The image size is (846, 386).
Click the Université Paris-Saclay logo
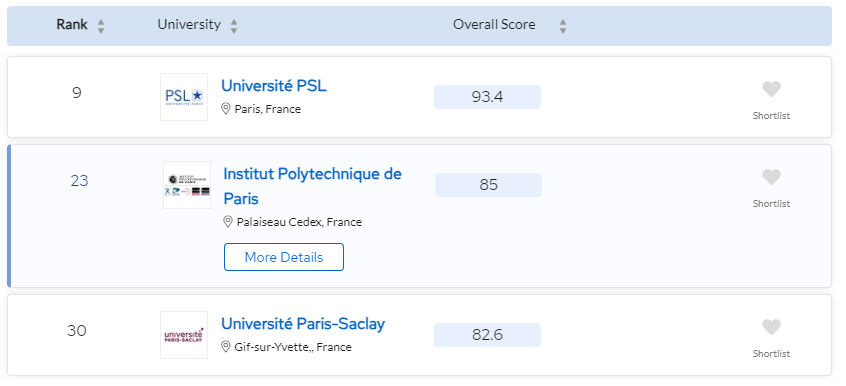click(x=184, y=335)
